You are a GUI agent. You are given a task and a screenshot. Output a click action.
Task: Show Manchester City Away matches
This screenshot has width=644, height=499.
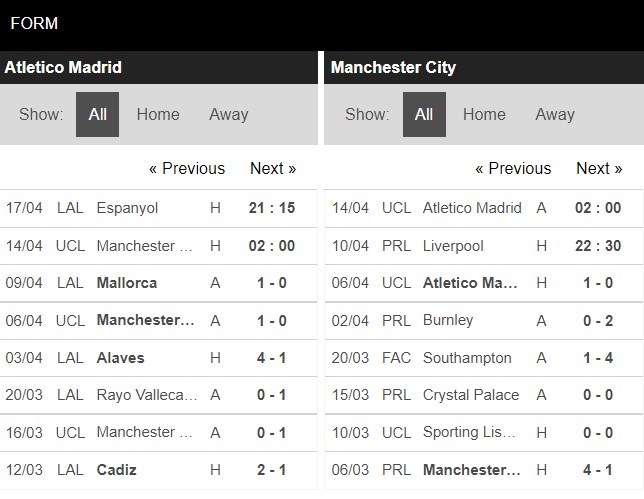(555, 114)
